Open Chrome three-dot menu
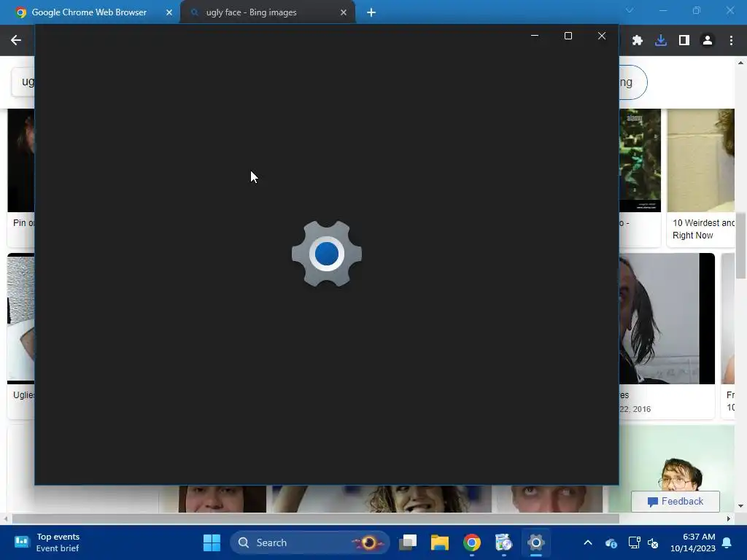 coord(731,41)
